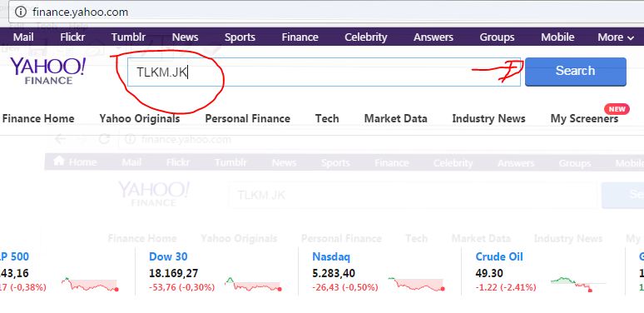Image resolution: width=644 pixels, height=313 pixels.
Task: Click the Yahoo Finance logo
Action: point(48,71)
